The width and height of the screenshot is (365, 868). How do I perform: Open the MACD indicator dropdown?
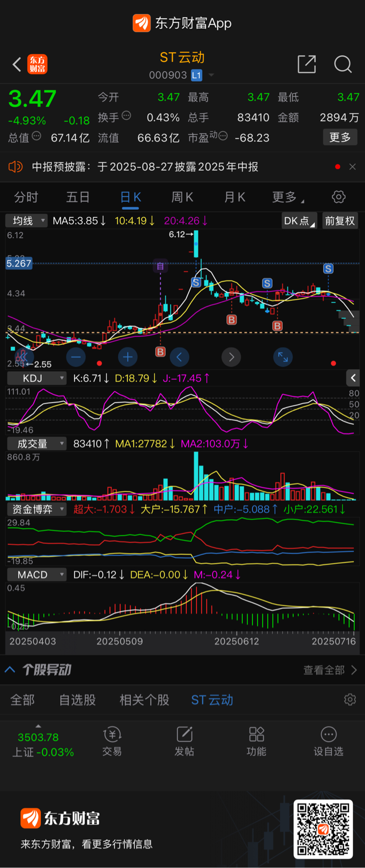37,575
